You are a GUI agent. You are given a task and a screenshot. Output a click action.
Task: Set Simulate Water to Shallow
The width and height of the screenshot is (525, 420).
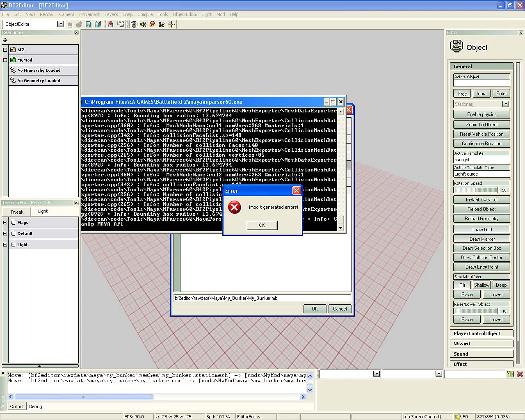[x=482, y=285]
